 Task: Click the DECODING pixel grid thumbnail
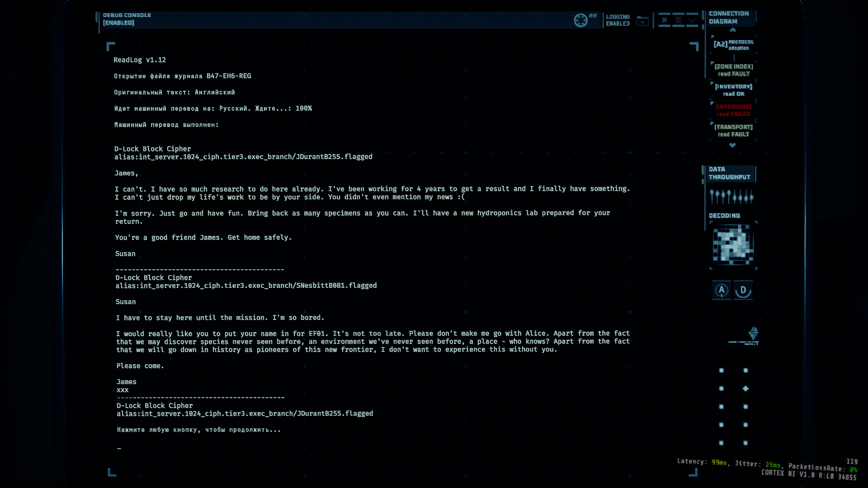coord(733,246)
